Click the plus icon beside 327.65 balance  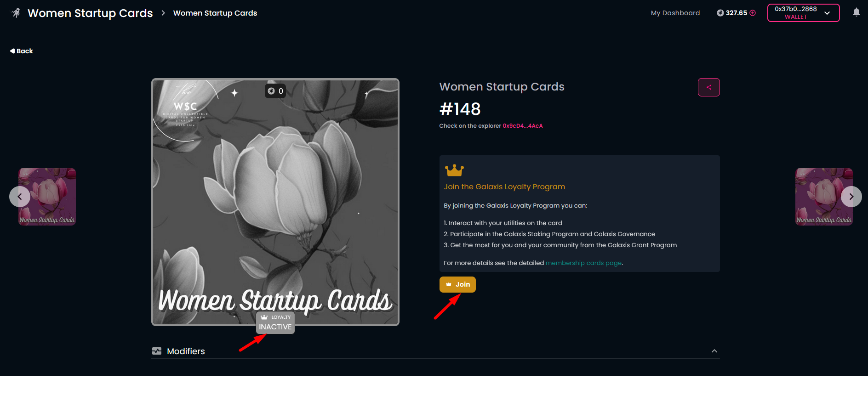pos(753,13)
